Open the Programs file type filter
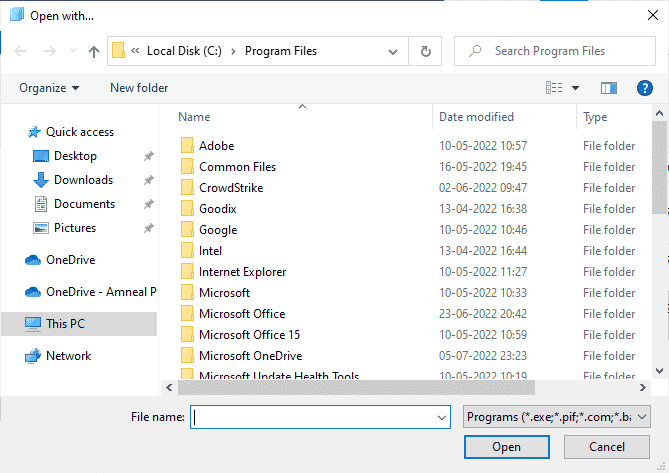The image size is (669, 473). tap(556, 417)
